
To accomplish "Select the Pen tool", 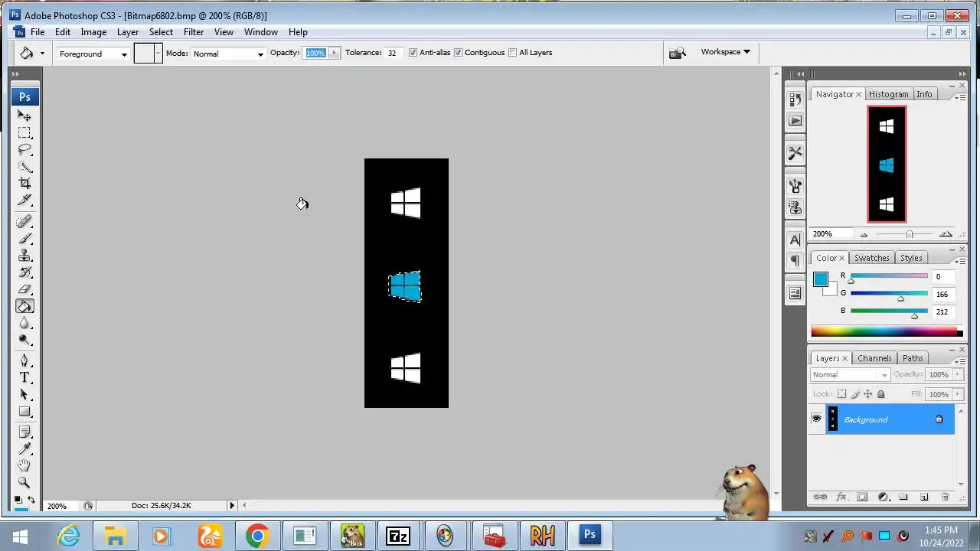I will coord(24,360).
